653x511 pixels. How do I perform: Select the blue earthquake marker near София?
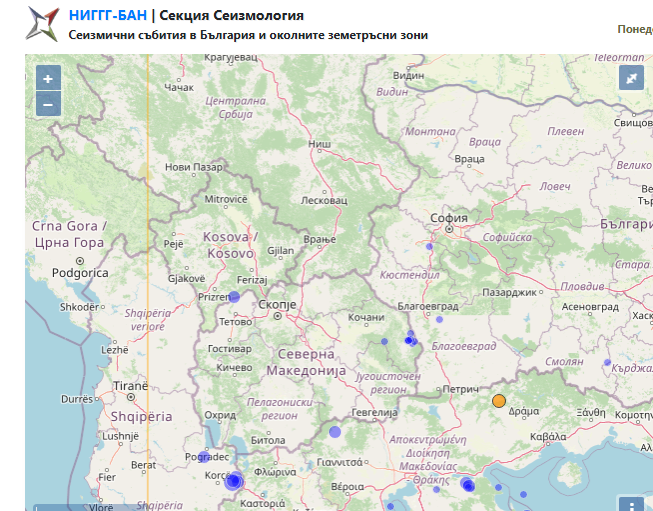pyautogui.click(x=430, y=245)
